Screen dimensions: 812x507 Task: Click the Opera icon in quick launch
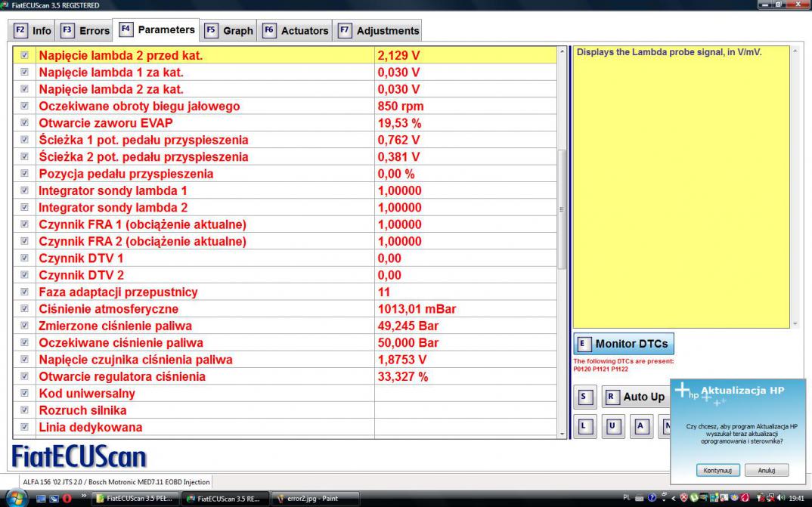tap(67, 499)
